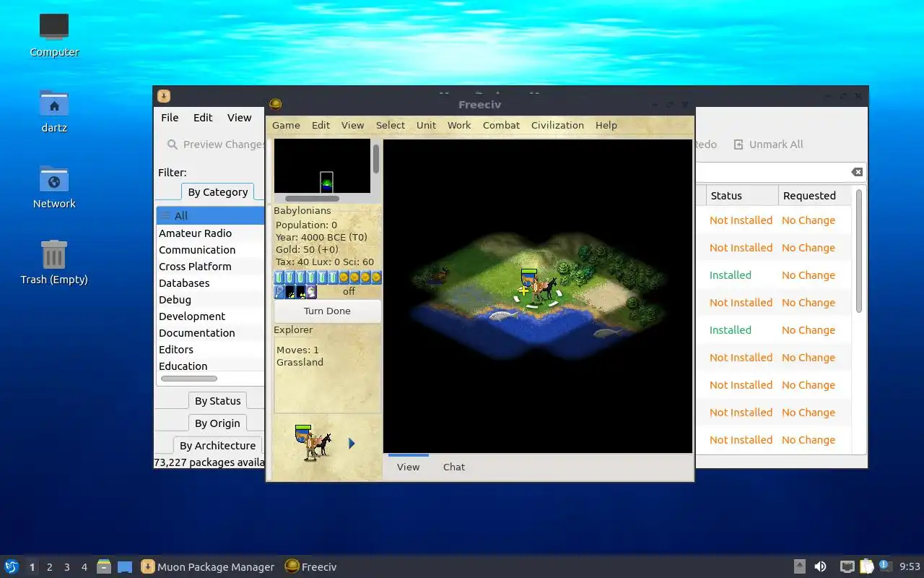Select the Development category

(210, 316)
